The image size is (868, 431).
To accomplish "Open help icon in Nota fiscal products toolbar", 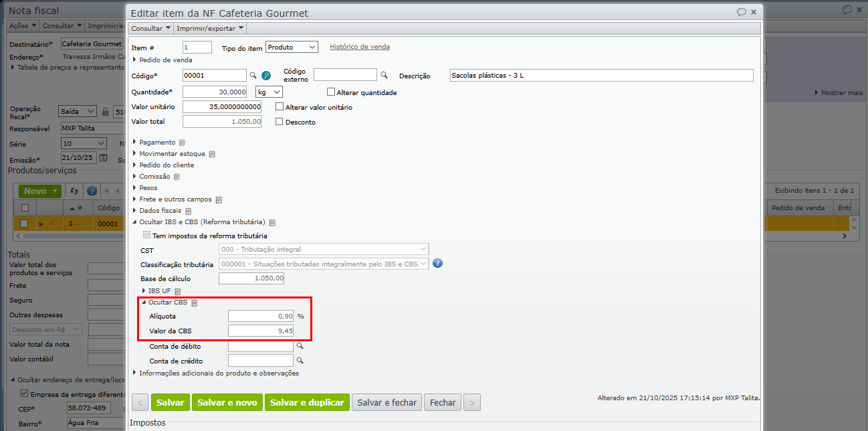I will 92,191.
